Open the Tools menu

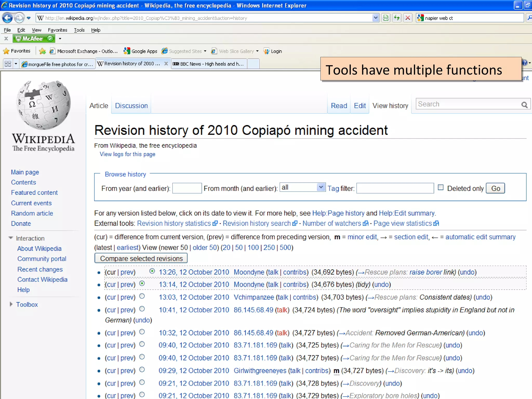pos(79,30)
